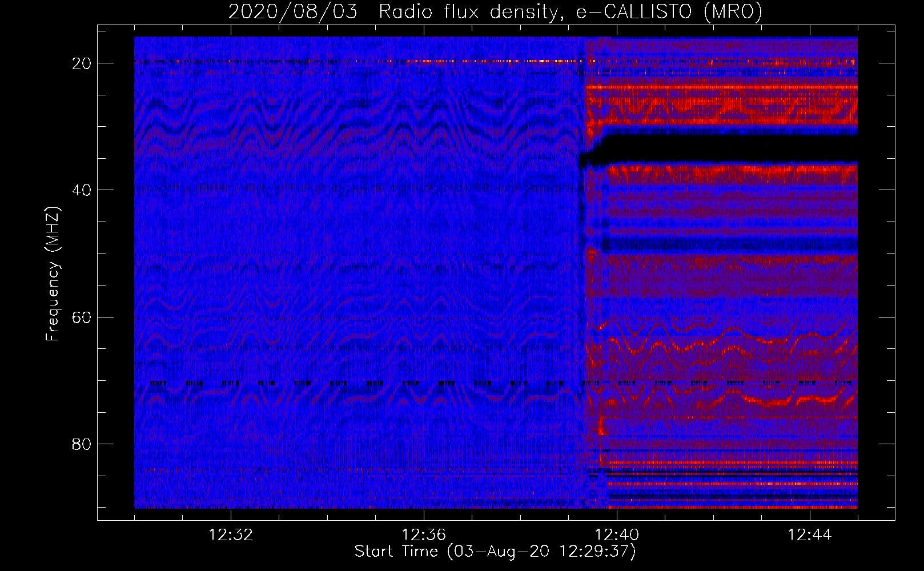The width and height of the screenshot is (924, 571).
Task: Click the 'Start Time (03-Aug-20 12:29:37)' label
Action: click(x=495, y=552)
